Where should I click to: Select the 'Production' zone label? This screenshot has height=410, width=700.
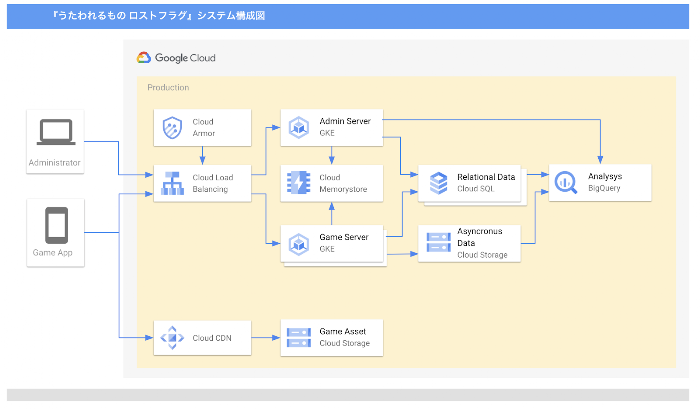coord(168,88)
